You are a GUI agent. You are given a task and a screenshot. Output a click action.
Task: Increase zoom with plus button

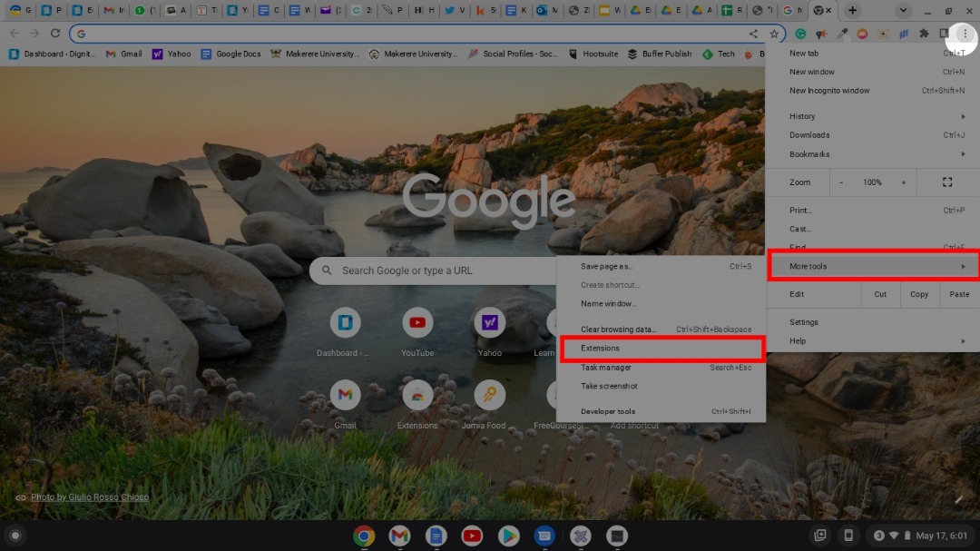903,182
